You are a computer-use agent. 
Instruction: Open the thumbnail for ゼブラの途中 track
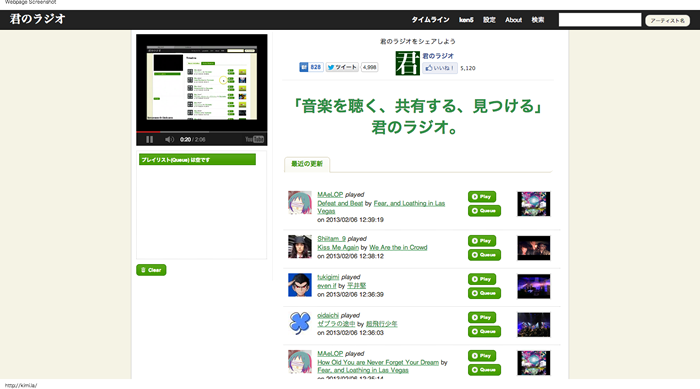click(x=533, y=325)
